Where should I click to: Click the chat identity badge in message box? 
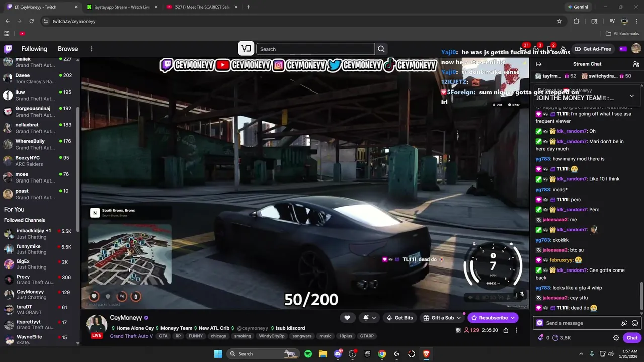coord(540,323)
